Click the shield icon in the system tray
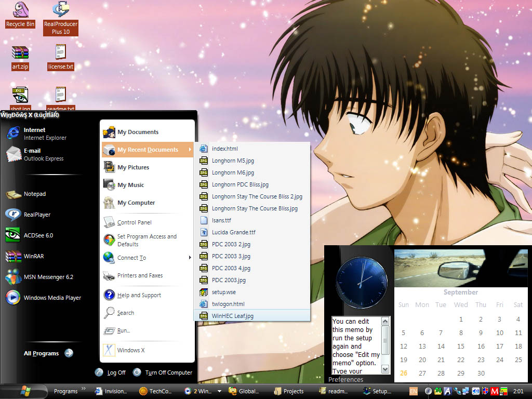 pyautogui.click(x=485, y=391)
